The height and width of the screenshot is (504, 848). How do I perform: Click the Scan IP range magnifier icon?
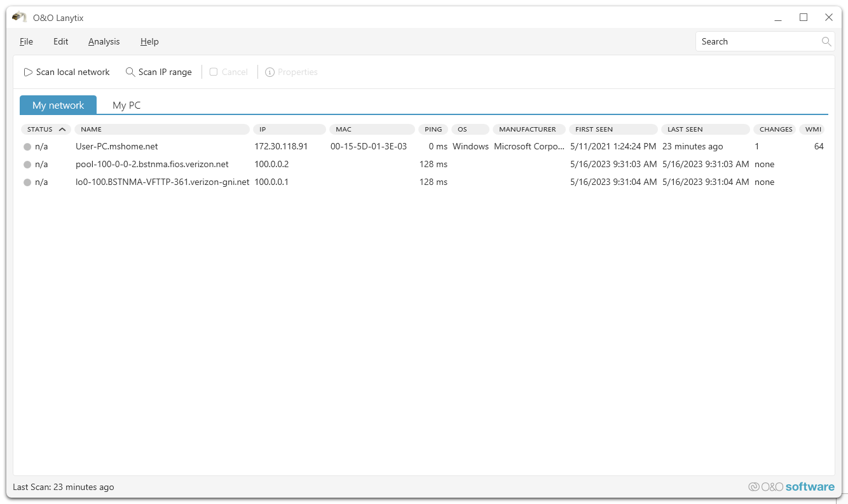point(130,72)
